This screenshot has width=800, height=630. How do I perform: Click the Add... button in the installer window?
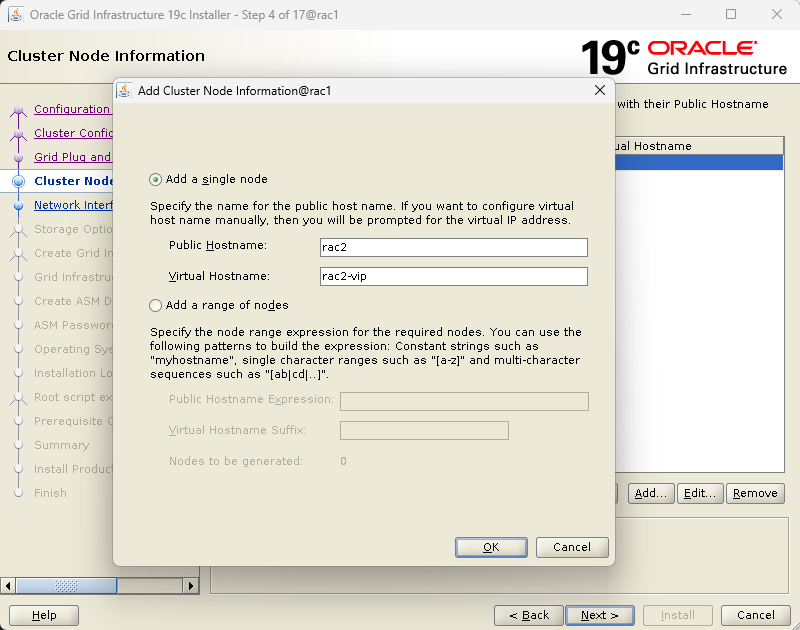(x=651, y=493)
